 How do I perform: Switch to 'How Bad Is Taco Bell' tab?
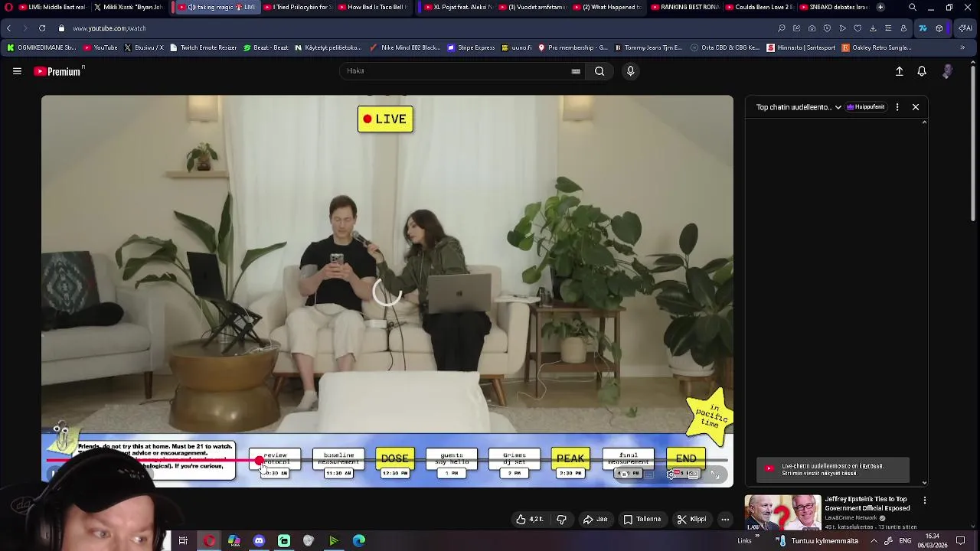tap(371, 7)
